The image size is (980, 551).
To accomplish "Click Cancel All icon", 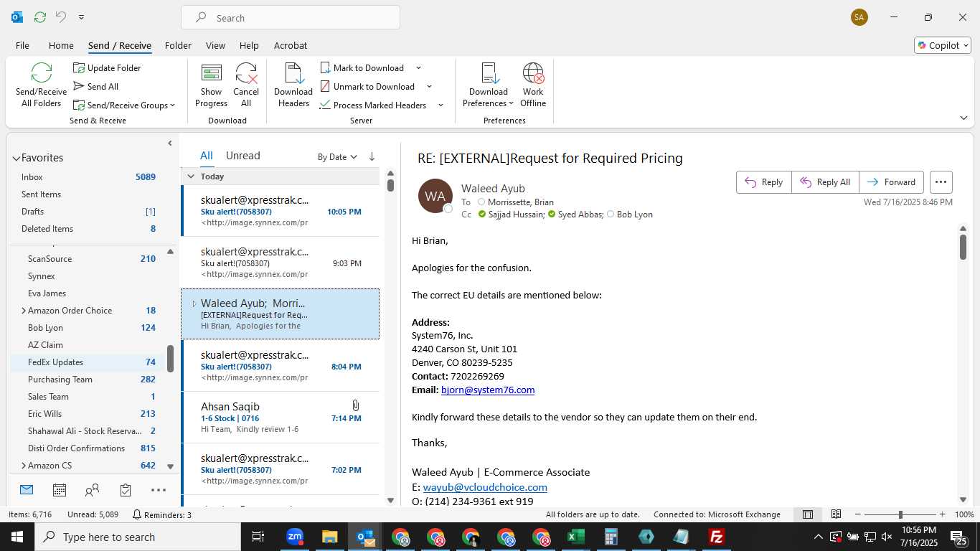I will click(x=246, y=85).
